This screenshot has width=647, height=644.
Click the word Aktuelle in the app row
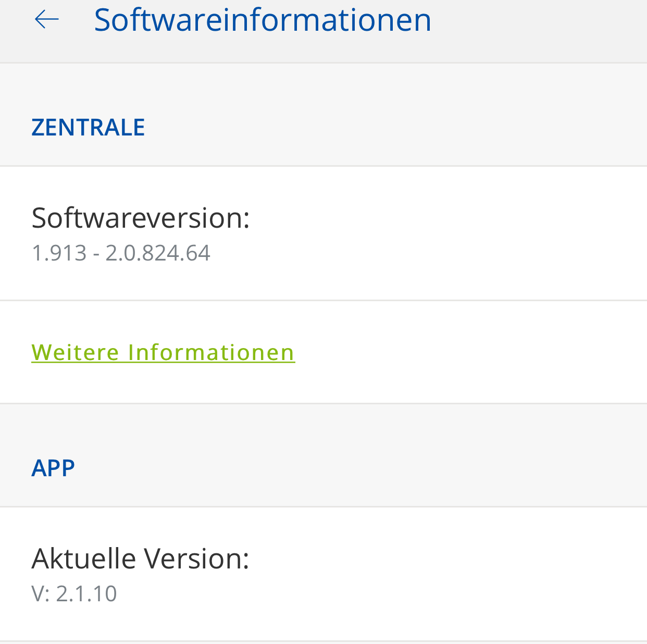click(x=84, y=558)
